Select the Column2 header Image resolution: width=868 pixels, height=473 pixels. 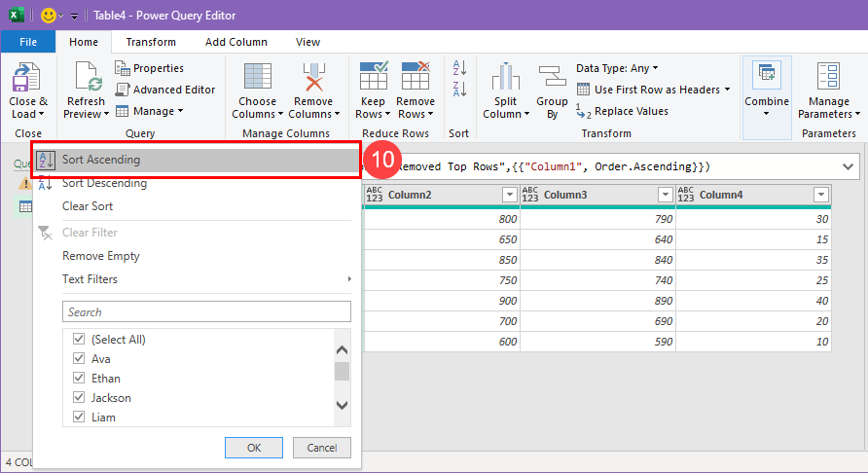tap(441, 195)
